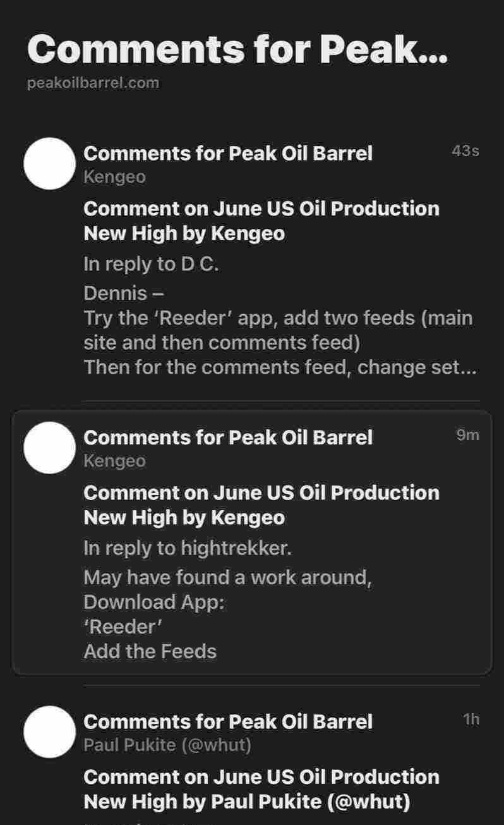Open the comment headline by Paul Pukite (@whut)
The height and width of the screenshot is (825, 504).
click(x=261, y=789)
